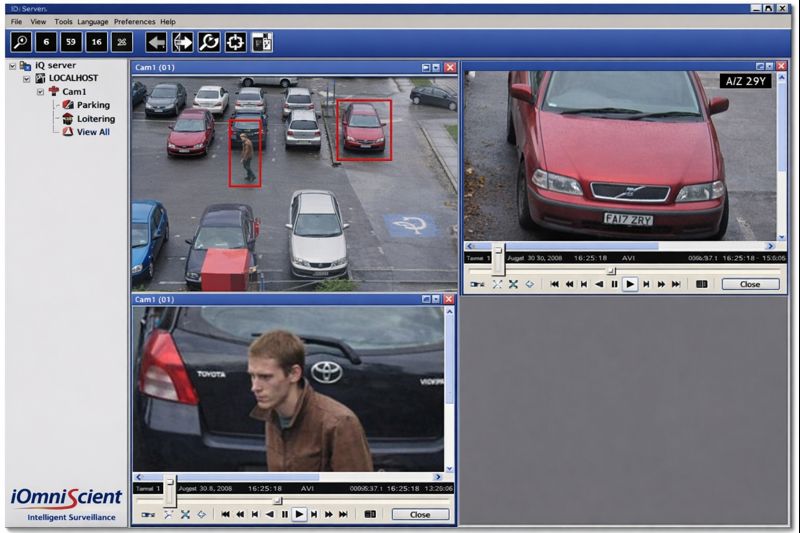
Task: Open the File menu
Action: click(16, 21)
